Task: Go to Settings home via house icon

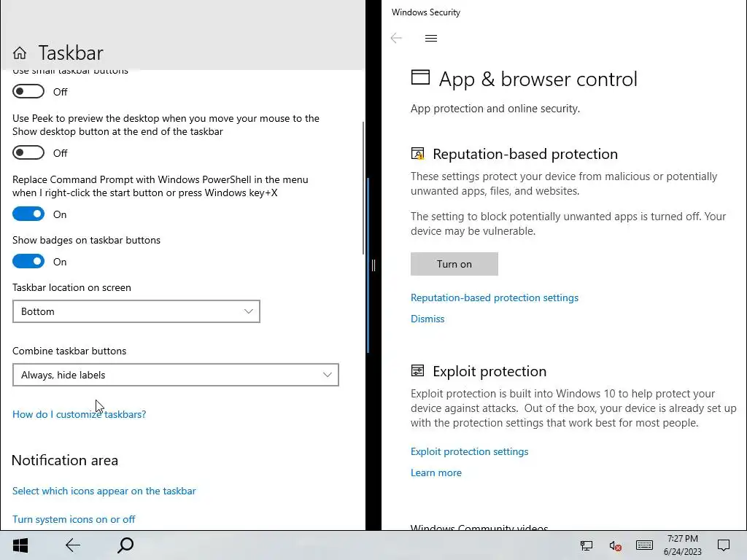Action: (x=20, y=52)
